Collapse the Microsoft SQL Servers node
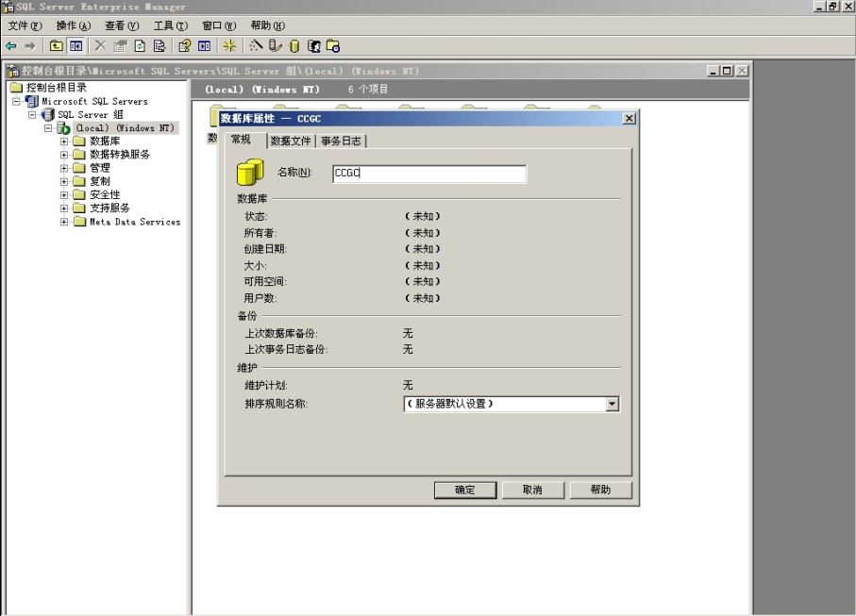Viewport: 856px width, 616px height. point(17,102)
